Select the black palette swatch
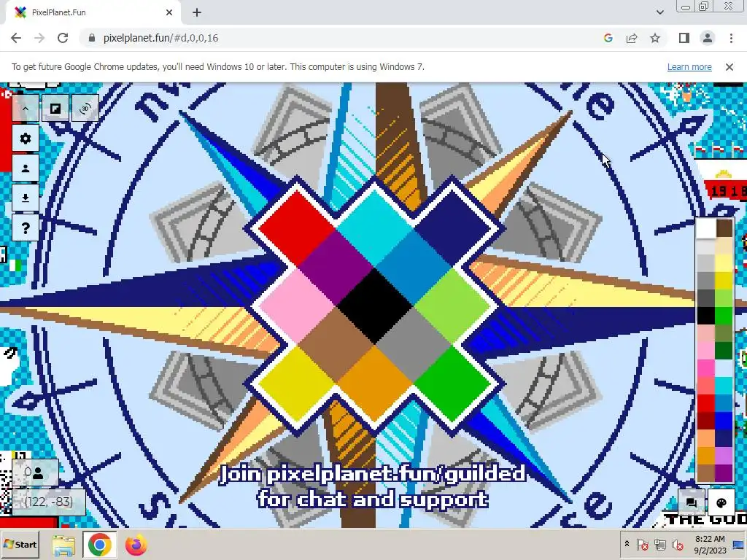747x560 pixels. [x=706, y=316]
